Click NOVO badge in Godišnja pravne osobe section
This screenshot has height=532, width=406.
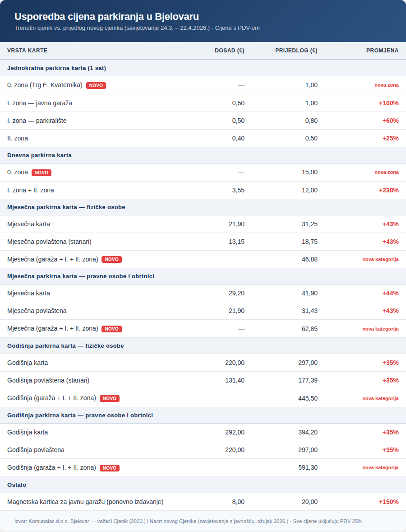click(110, 468)
